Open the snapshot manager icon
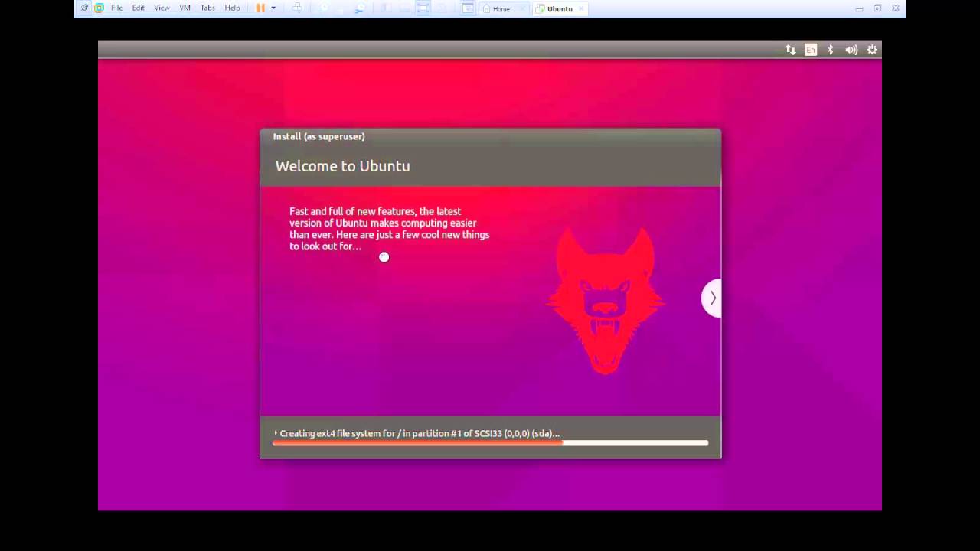Screen dimensions: 980x551 (359, 8)
